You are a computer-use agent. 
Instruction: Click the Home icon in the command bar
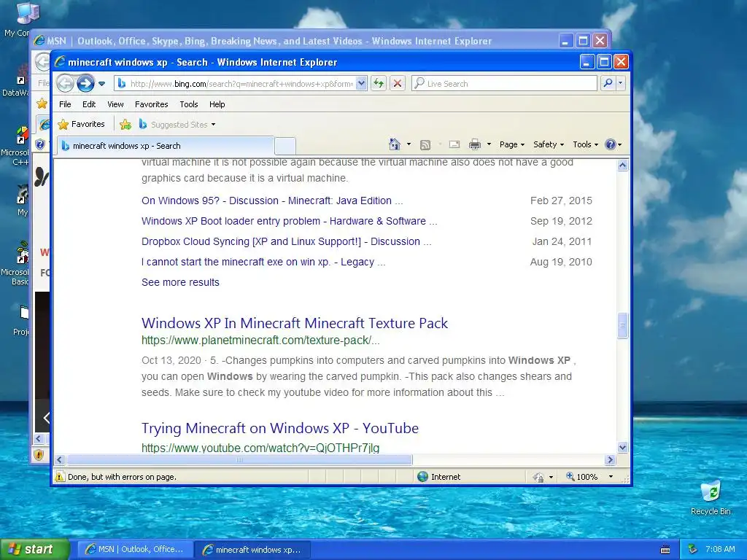[395, 144]
